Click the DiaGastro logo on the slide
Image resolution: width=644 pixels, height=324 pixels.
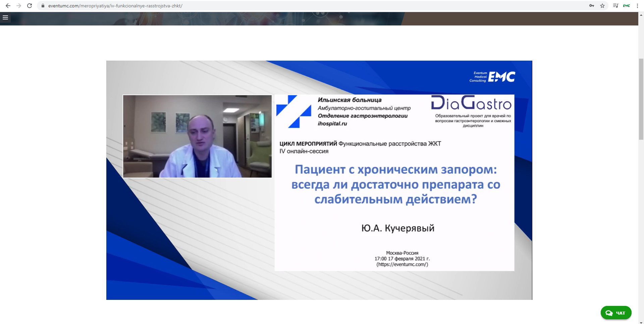tap(471, 103)
